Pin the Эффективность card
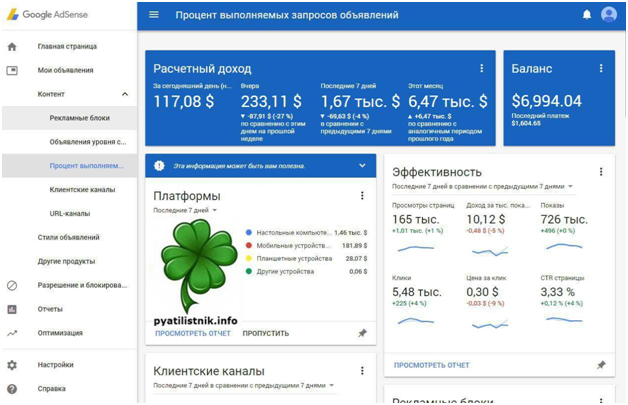 coord(601,365)
